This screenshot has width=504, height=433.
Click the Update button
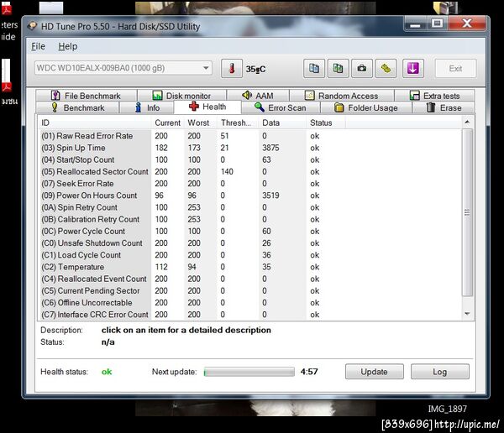pos(375,372)
